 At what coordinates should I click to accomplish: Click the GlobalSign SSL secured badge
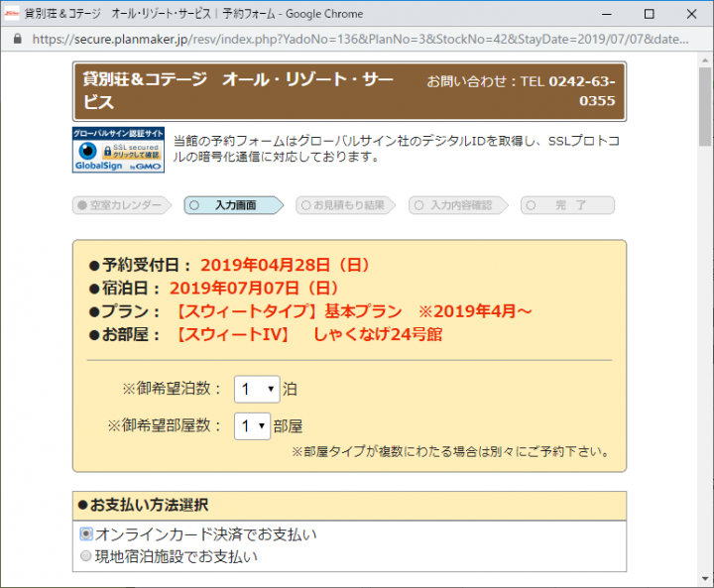(x=119, y=150)
